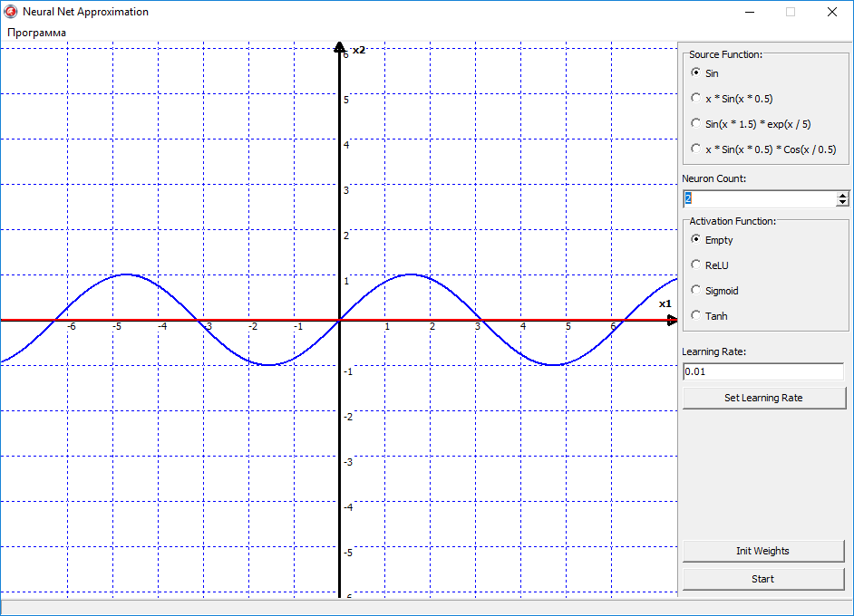Maximize the Neural Net Approximation window
854x616 pixels.
tap(791, 12)
